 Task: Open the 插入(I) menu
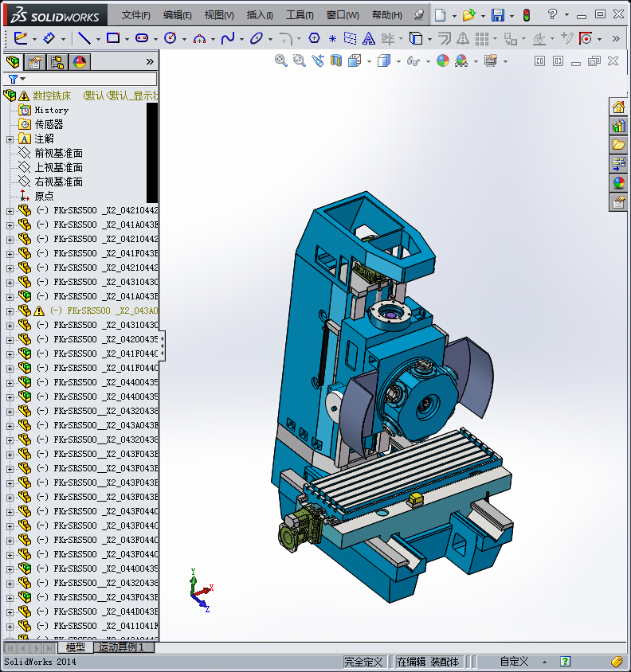pos(260,15)
